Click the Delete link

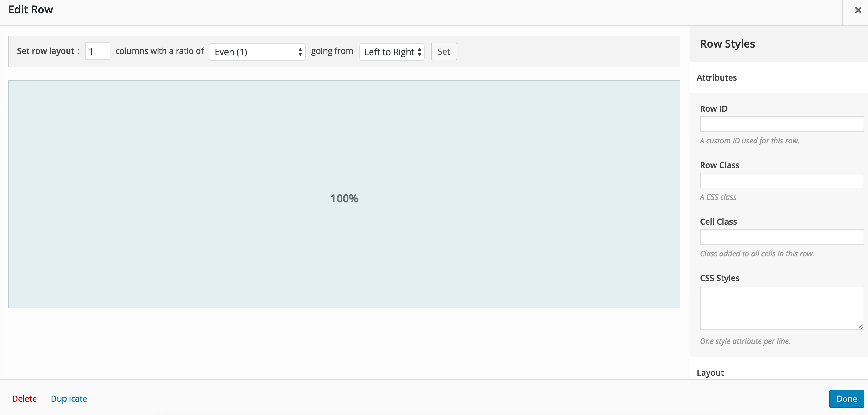(x=24, y=399)
